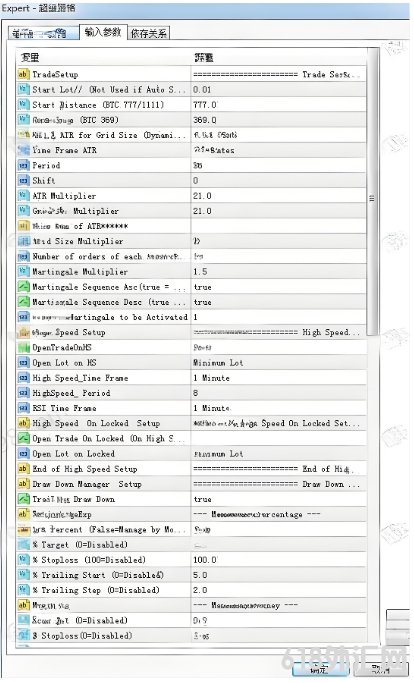Viewport: 414px width, 683px height.
Task: Select the '% Target (0=Disabled)' row label
Action: [80, 544]
